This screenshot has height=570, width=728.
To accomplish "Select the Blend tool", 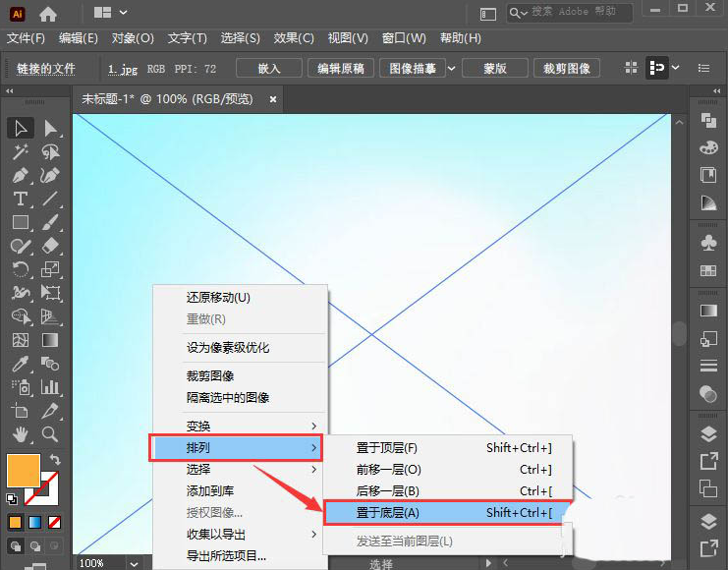I will [50, 364].
